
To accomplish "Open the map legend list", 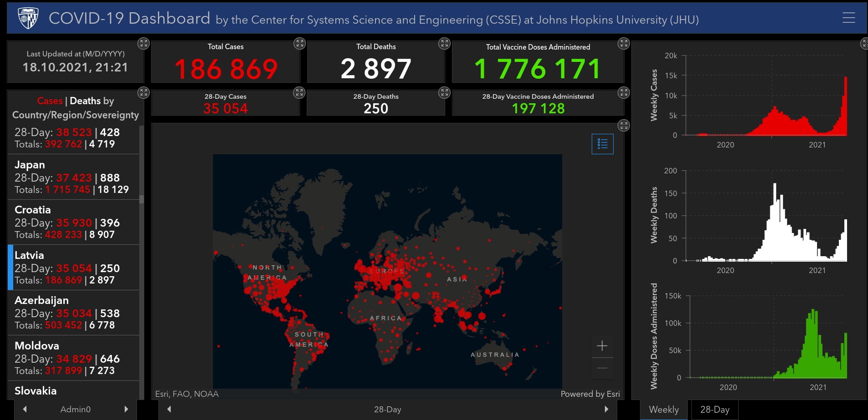I will pyautogui.click(x=602, y=144).
